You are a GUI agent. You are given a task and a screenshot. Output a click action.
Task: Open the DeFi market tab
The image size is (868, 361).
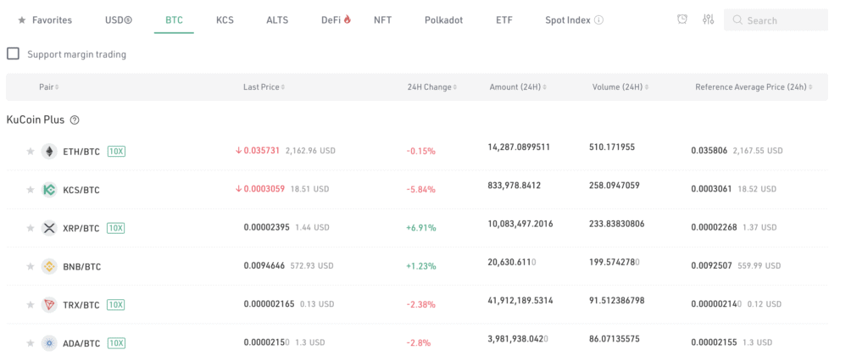point(336,20)
